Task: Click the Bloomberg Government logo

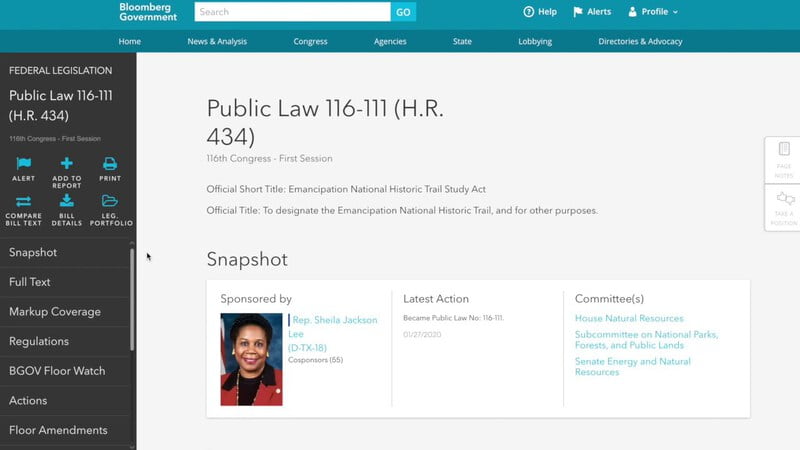Action: click(x=148, y=12)
